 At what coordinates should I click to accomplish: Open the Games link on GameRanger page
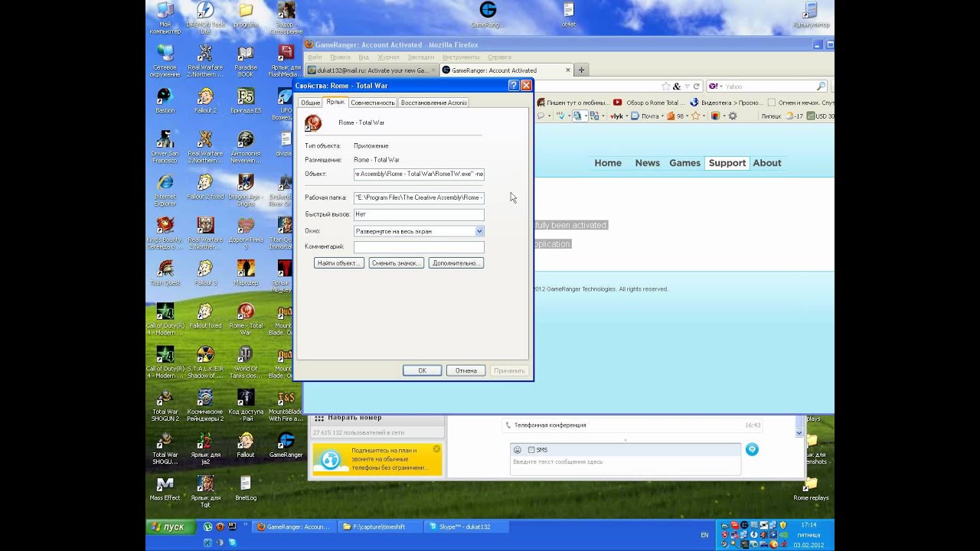pyautogui.click(x=684, y=163)
